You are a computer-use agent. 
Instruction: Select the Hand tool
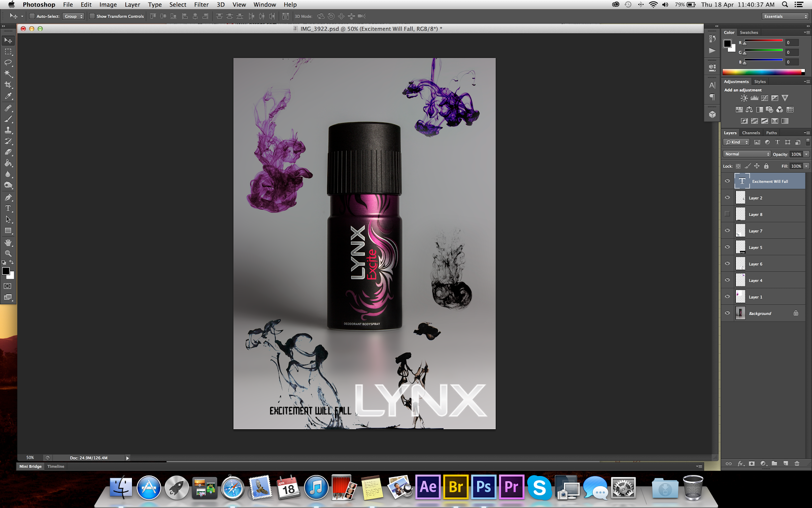coord(8,242)
